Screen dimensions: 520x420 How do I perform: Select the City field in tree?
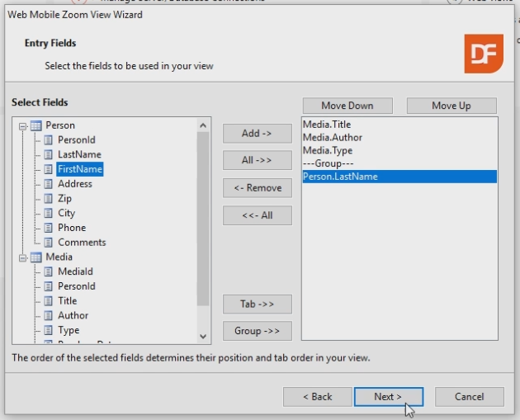click(x=66, y=213)
